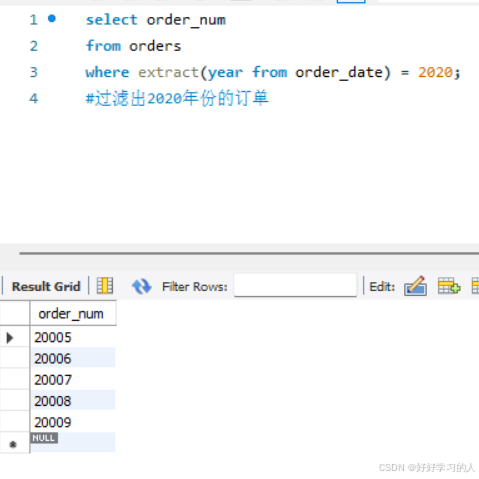Image resolution: width=479 pixels, height=479 pixels.
Task: Click the NULL new-row cell
Action: pos(73,443)
